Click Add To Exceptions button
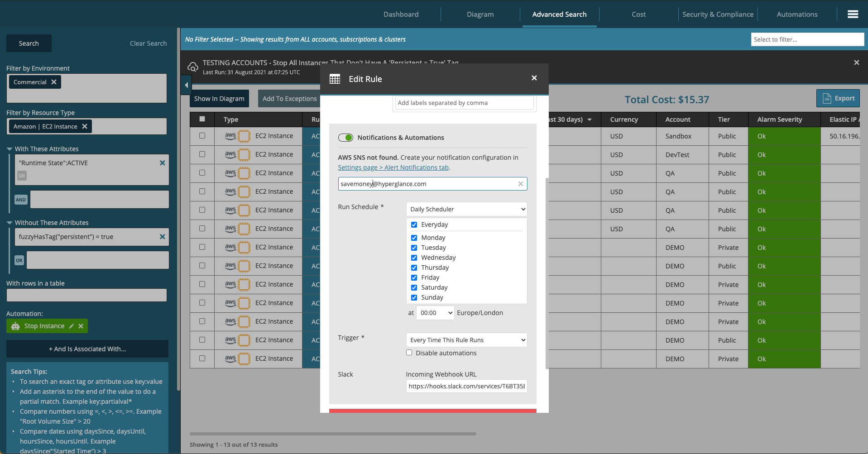The height and width of the screenshot is (454, 868). click(290, 99)
